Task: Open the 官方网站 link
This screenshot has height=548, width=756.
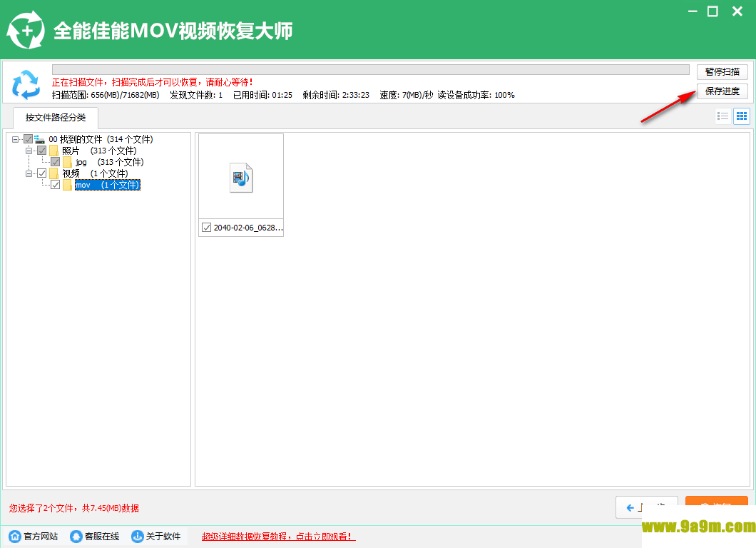Action: 41,537
